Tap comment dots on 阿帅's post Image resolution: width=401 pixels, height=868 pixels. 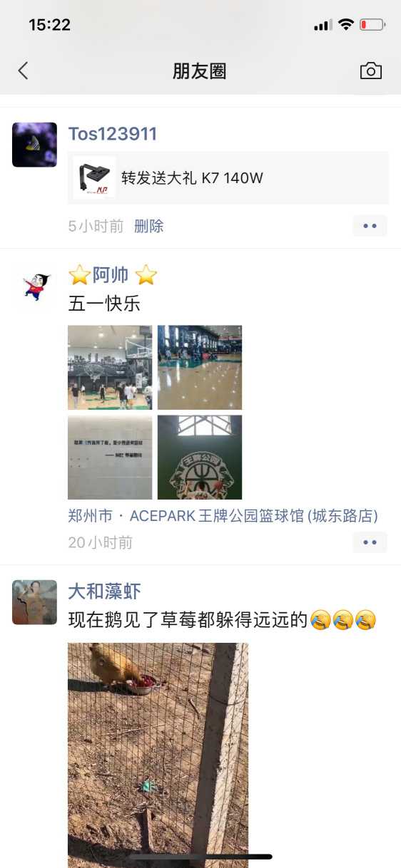(x=370, y=542)
